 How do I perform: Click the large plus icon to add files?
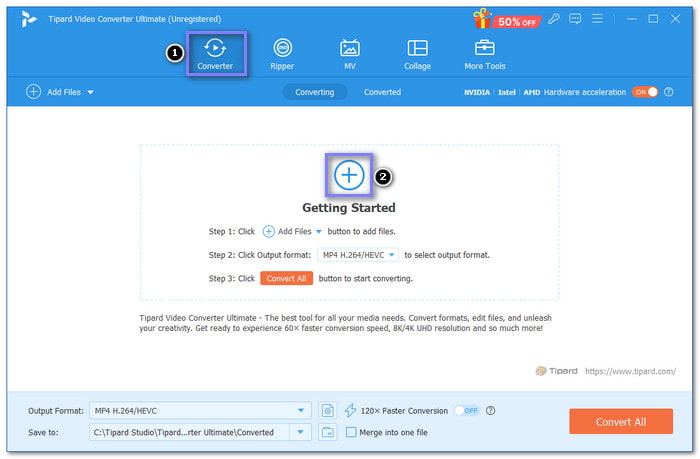(349, 175)
